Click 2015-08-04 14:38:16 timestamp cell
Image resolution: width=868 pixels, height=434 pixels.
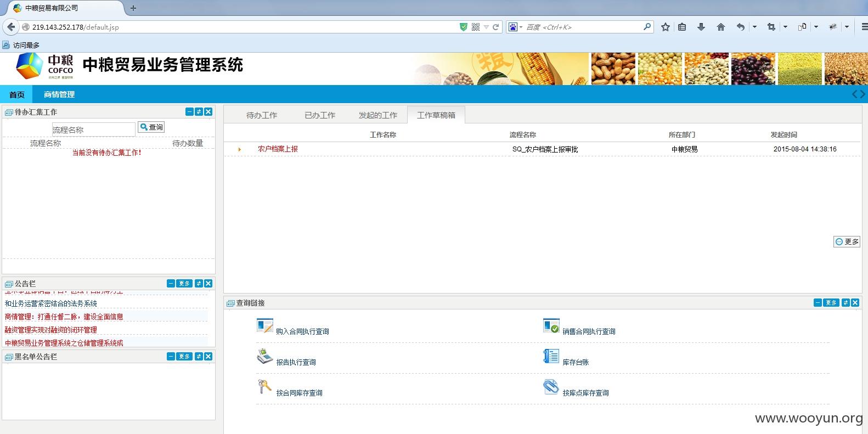tap(805, 149)
